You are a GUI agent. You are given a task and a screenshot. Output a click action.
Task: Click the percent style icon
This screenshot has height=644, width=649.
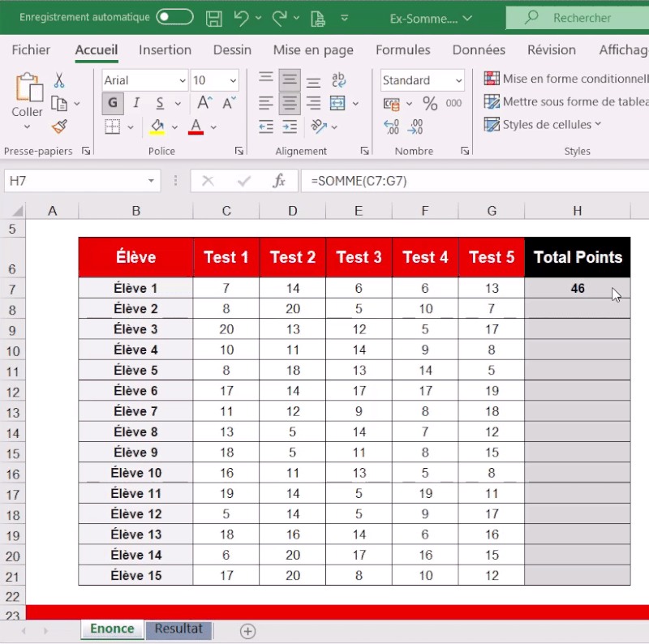click(430, 103)
